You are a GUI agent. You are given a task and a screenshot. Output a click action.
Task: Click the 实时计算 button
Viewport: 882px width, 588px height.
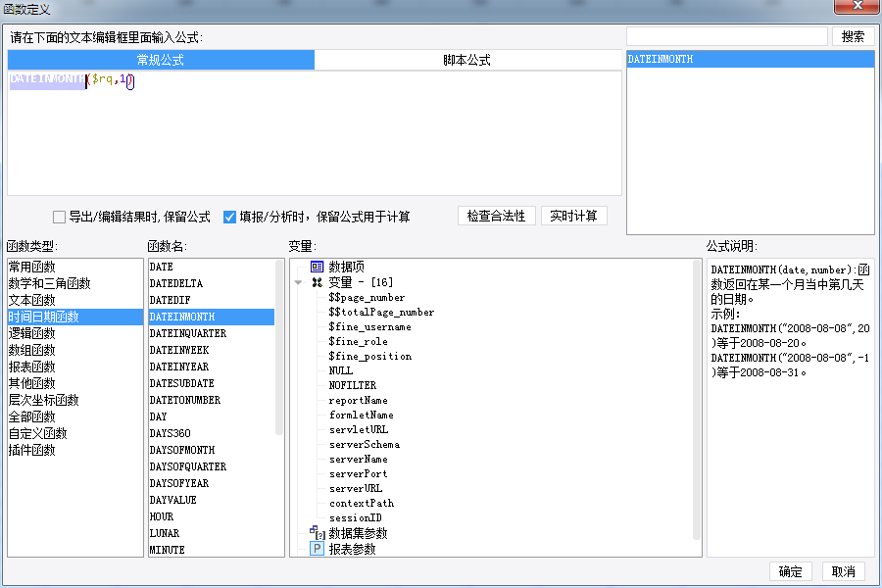click(x=573, y=216)
